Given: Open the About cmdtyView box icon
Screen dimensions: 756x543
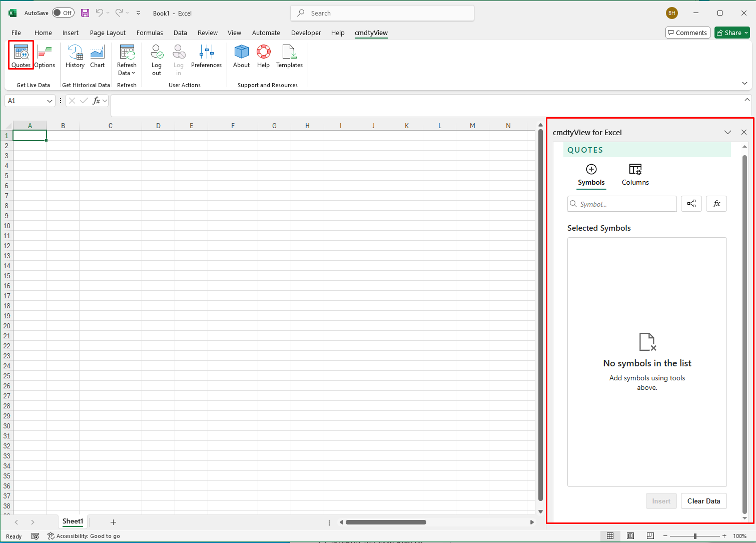Looking at the screenshot, I should tap(241, 52).
